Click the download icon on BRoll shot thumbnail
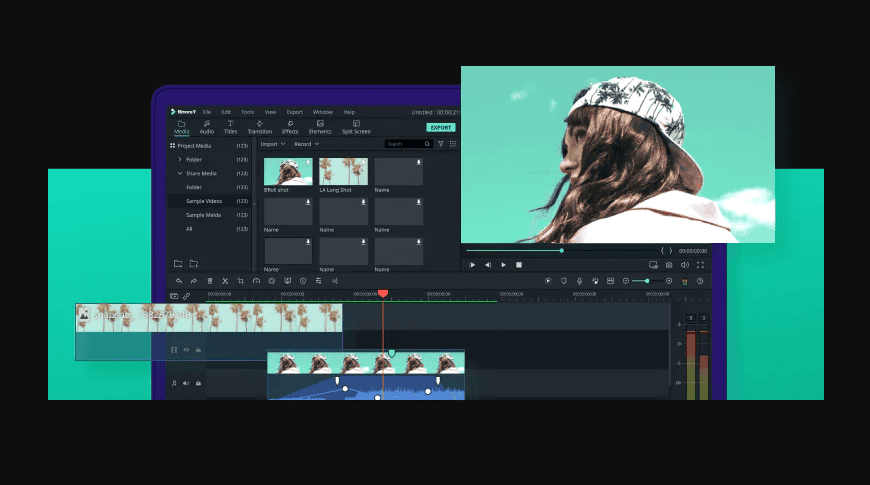870x485 pixels. 308,162
